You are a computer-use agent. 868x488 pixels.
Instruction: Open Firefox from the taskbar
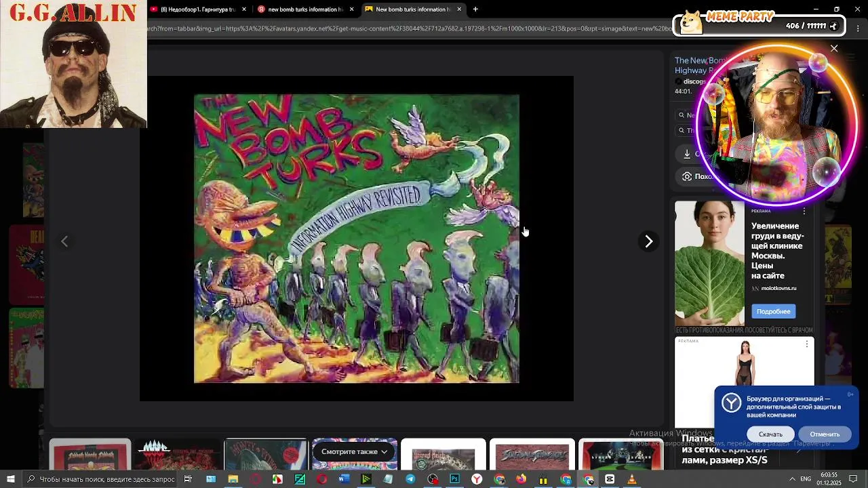521,479
